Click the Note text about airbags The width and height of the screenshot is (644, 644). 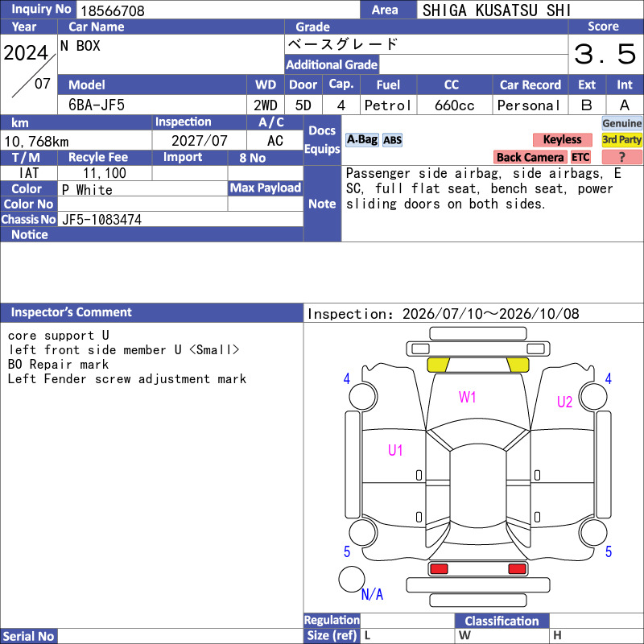484,188
